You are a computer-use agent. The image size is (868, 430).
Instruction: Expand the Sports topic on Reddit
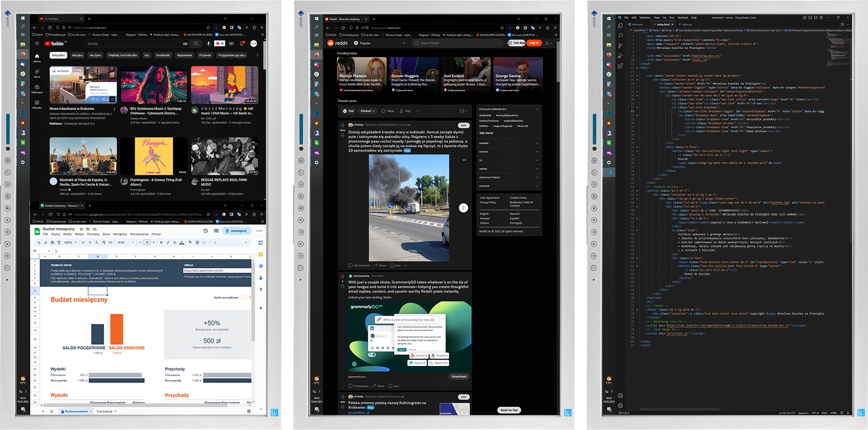click(509, 152)
